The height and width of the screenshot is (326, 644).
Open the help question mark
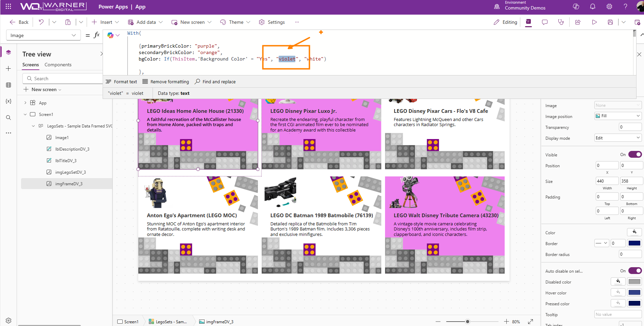pyautogui.click(x=625, y=6)
